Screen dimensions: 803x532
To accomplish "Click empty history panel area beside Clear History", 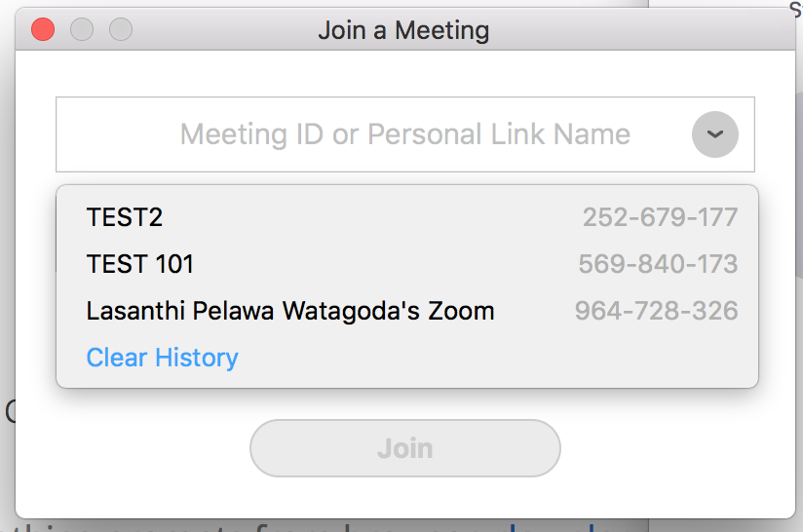I will point(497,358).
